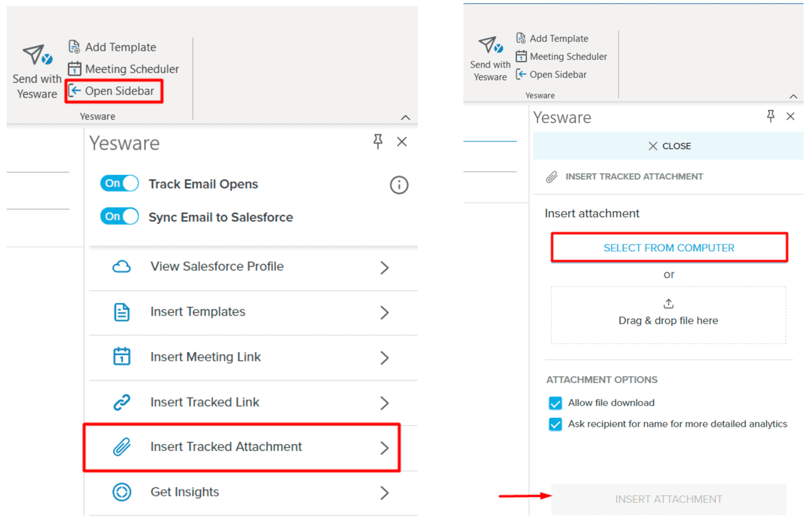Click the INSERT ATTACHMENT button
This screenshot has width=812, height=520.
coord(669,500)
